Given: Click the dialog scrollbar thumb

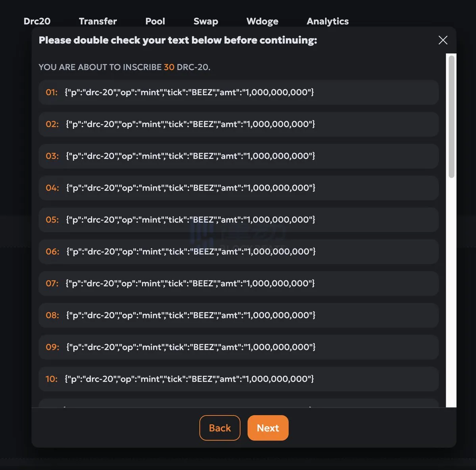Looking at the screenshot, I should click(x=451, y=117).
